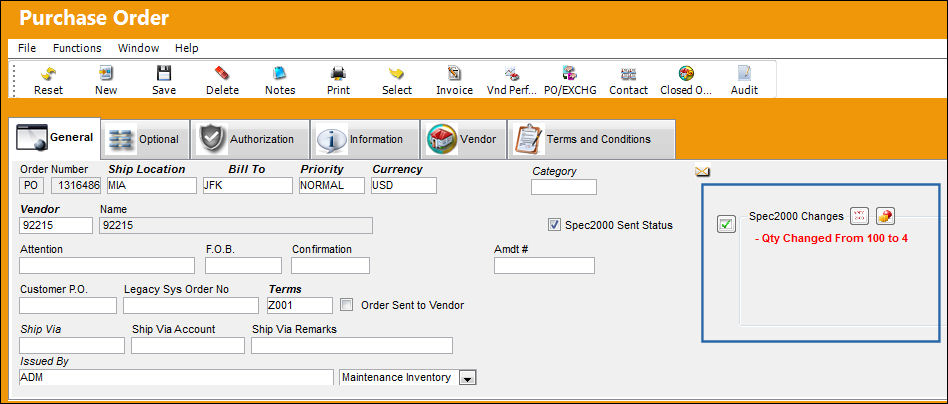Switch to the General tab
948x404 pixels.
(55, 138)
